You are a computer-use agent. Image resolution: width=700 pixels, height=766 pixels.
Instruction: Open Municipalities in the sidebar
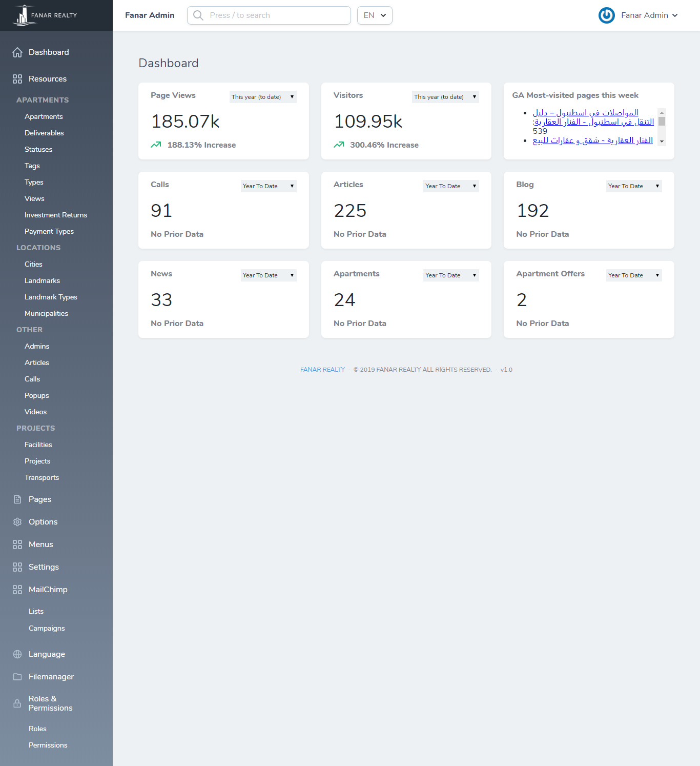(x=46, y=314)
